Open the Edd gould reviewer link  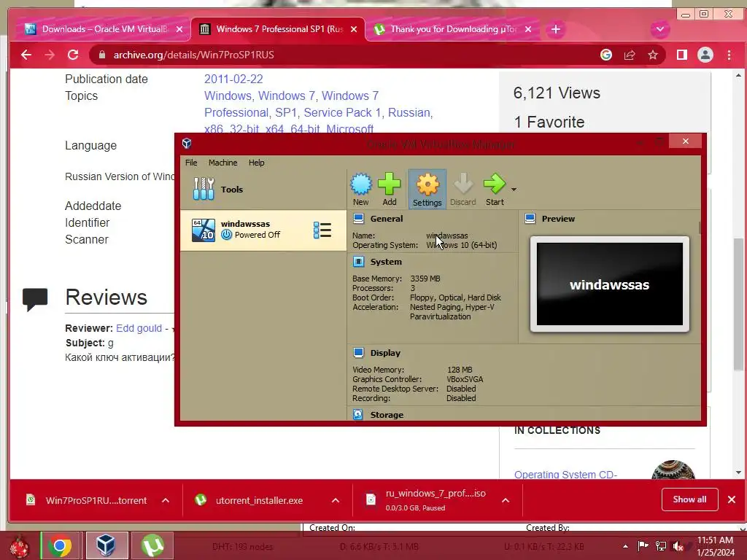(x=139, y=328)
